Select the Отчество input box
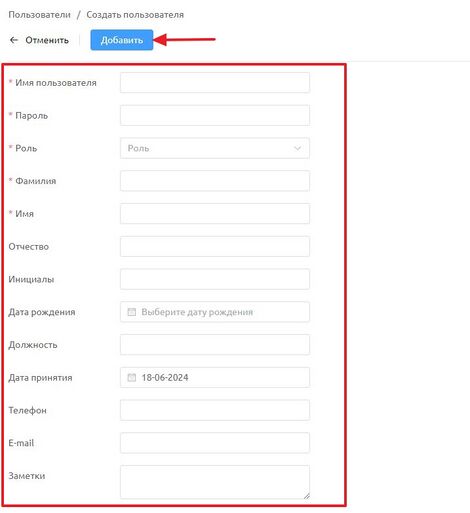This screenshot has height=513, width=470. pos(215,247)
